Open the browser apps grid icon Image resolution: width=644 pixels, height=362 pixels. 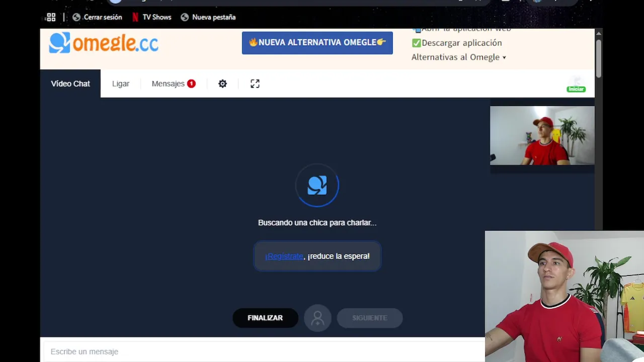click(x=51, y=17)
